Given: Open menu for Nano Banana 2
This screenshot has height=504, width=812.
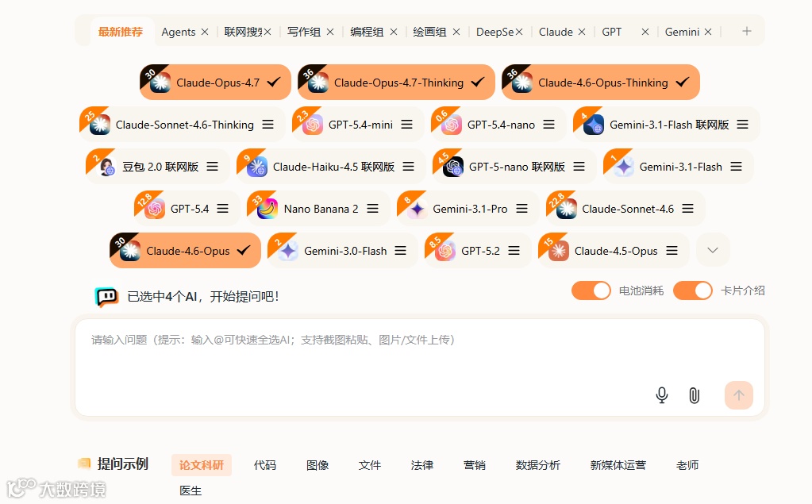Looking at the screenshot, I should pos(372,208).
